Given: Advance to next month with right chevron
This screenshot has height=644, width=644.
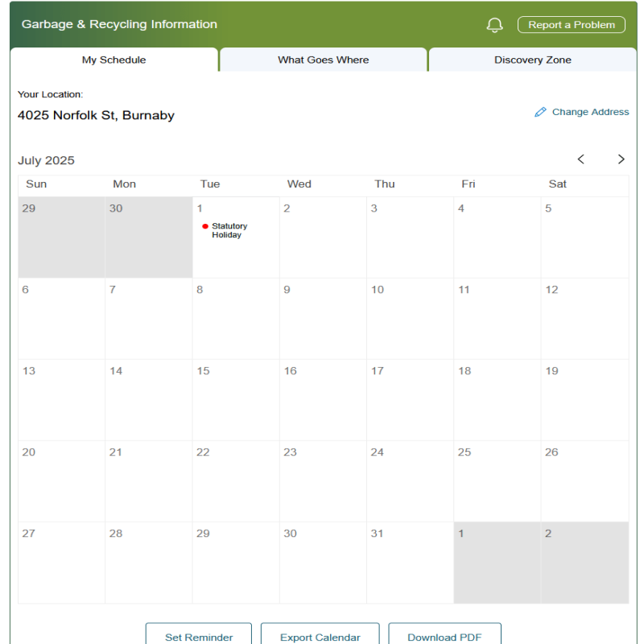Looking at the screenshot, I should (x=621, y=159).
